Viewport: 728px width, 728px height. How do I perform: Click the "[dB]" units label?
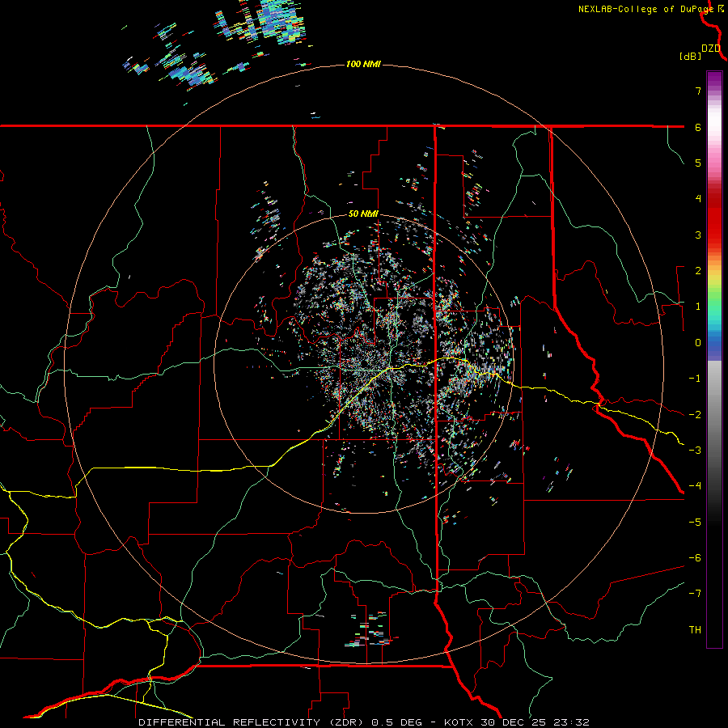pyautogui.click(x=691, y=56)
